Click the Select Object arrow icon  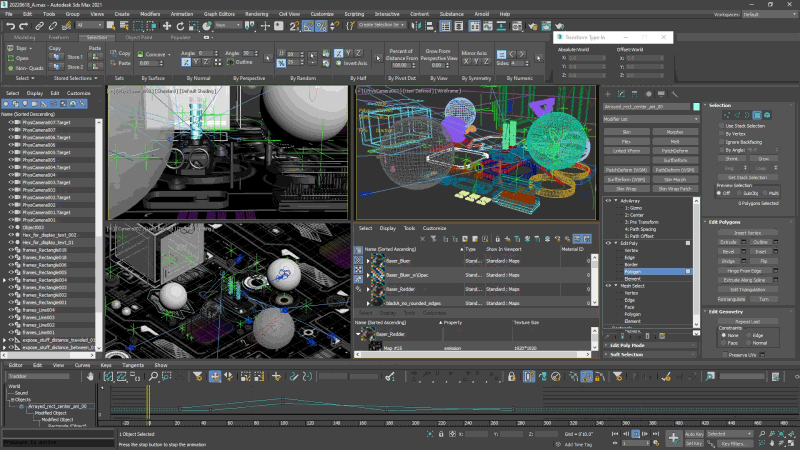(111, 26)
